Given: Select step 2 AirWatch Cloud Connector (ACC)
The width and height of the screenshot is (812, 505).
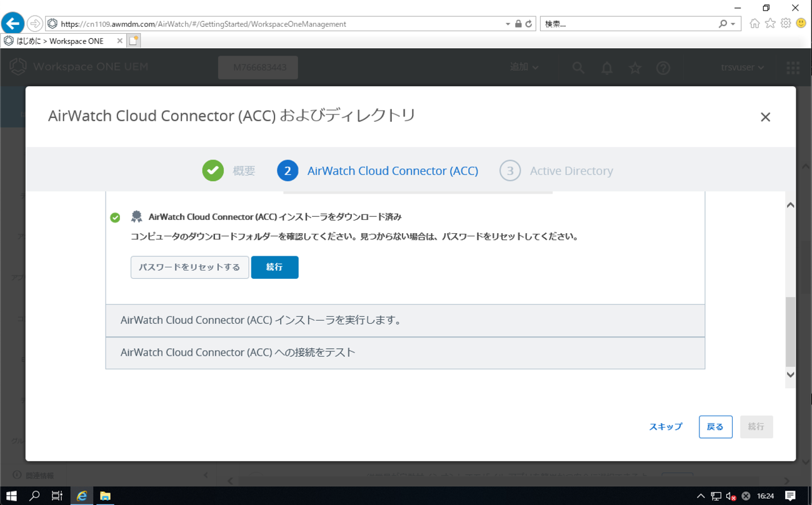Looking at the screenshot, I should [378, 171].
